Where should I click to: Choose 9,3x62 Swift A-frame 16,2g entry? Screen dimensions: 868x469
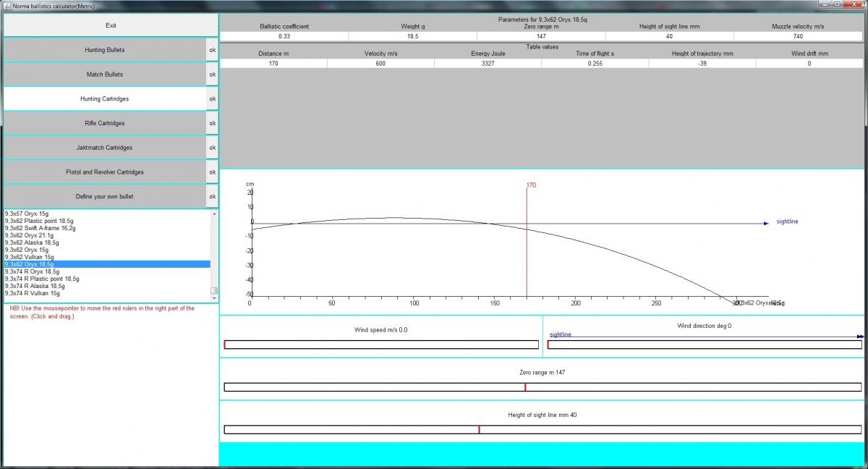[x=40, y=228]
